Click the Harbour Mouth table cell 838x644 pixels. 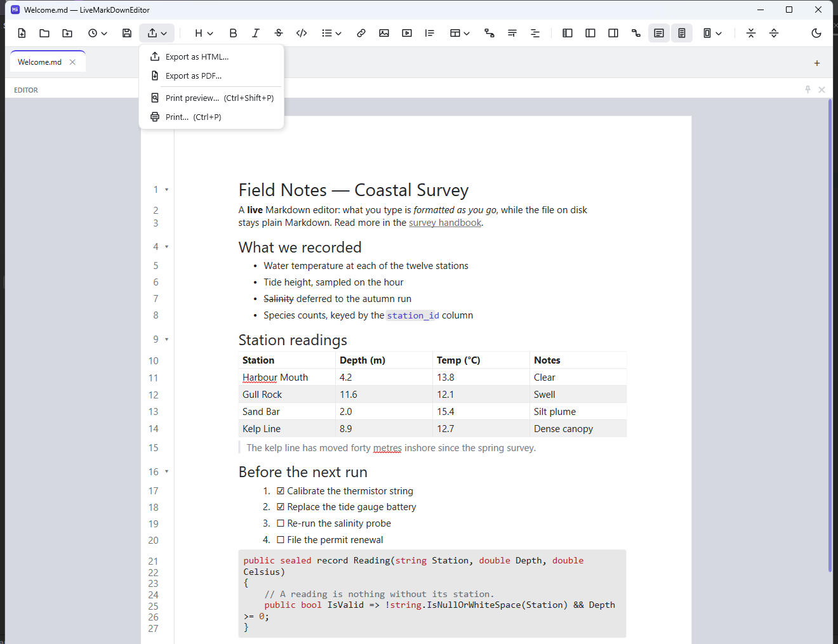(287, 378)
